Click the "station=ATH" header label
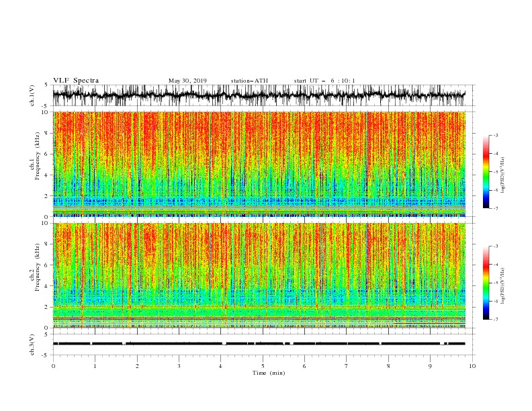This screenshot has height=411, width=532. pos(249,81)
